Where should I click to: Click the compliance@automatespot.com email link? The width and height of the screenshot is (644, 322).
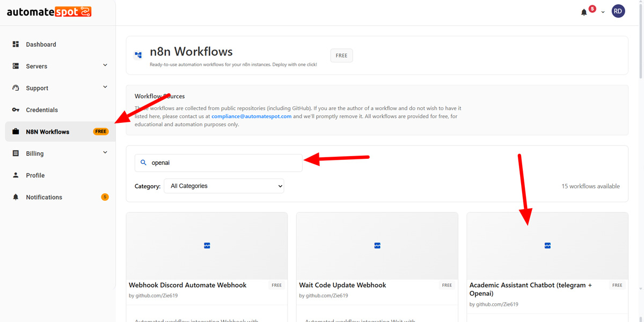(x=251, y=116)
